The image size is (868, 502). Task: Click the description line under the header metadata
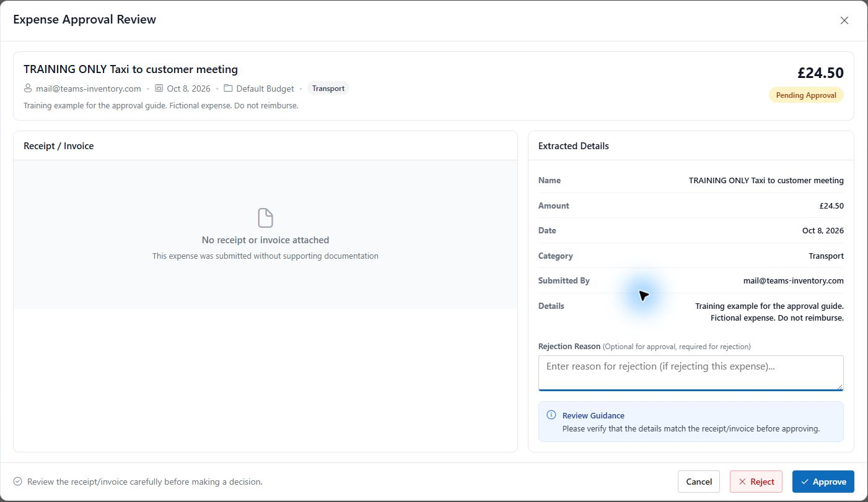161,106
